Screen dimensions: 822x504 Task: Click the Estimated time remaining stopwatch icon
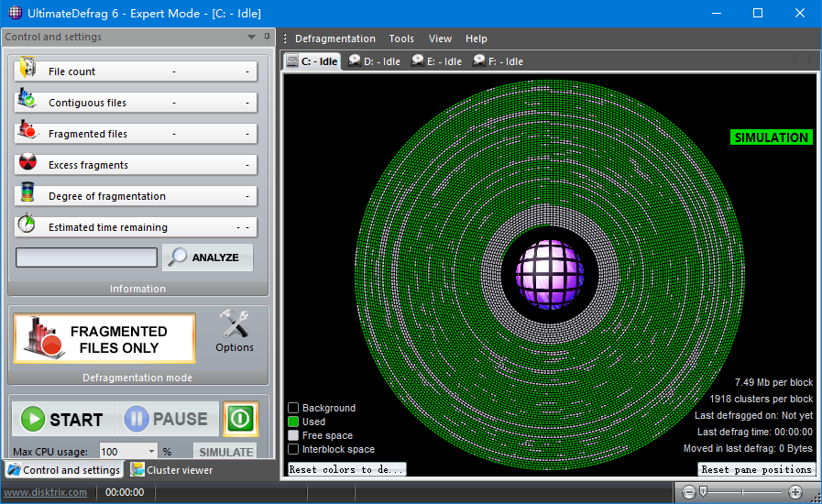[x=27, y=225]
